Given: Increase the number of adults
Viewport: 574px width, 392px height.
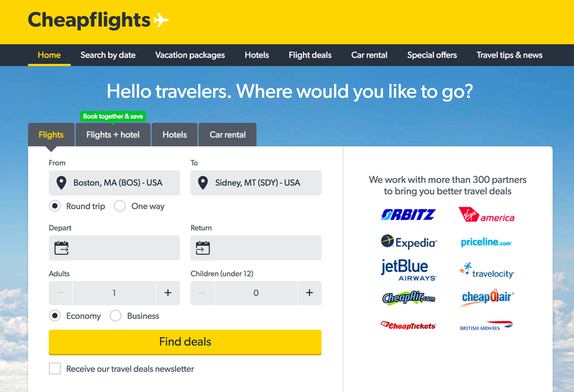Looking at the screenshot, I should point(168,293).
